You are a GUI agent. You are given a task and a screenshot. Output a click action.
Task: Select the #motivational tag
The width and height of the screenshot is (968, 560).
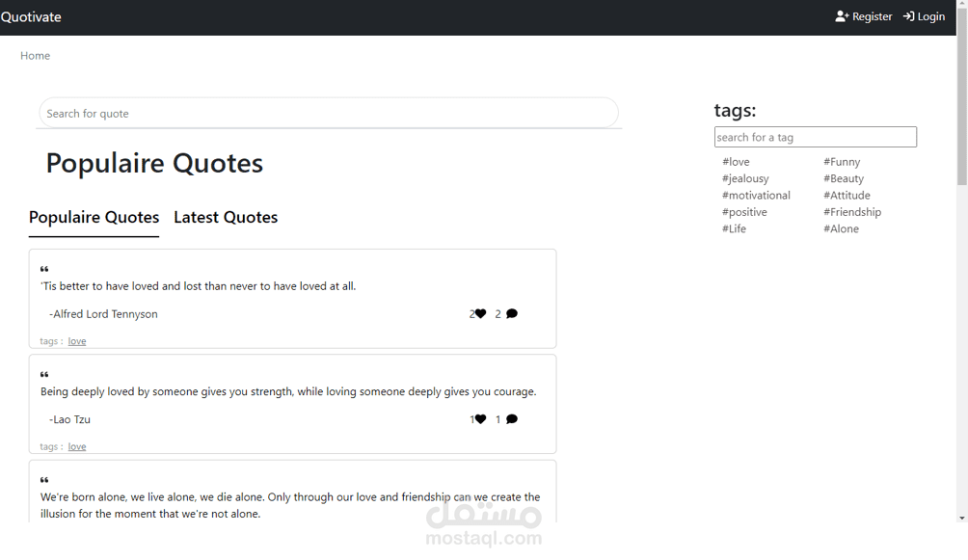tap(756, 195)
